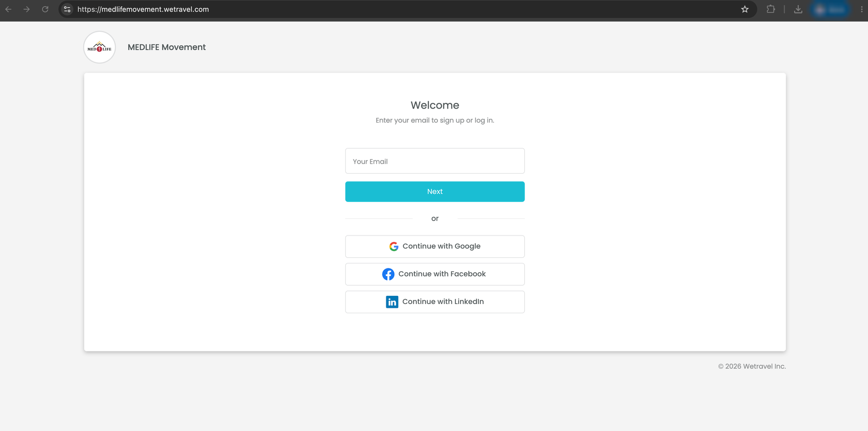Viewport: 868px width, 431px height.
Task: Select Continue with Facebook
Action: click(435, 274)
